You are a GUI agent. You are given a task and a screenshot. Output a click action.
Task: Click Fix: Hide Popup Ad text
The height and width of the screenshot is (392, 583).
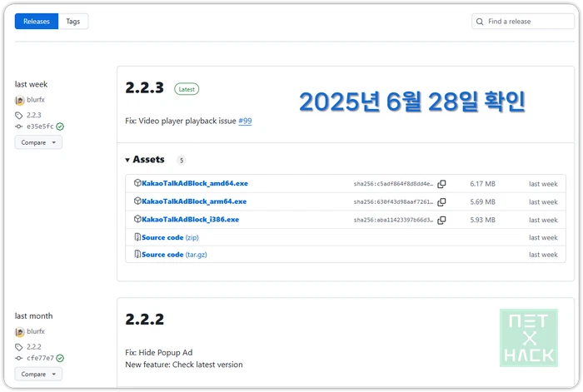click(159, 353)
